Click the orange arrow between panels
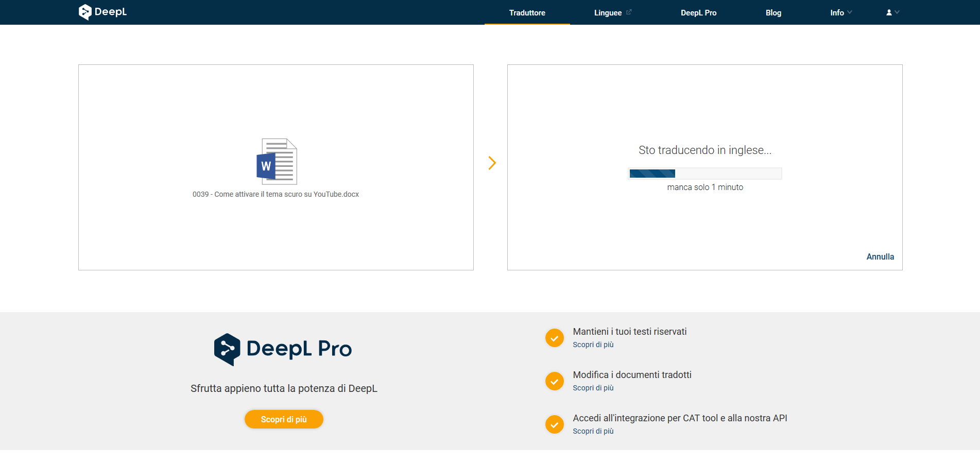980x463 pixels. [492, 163]
